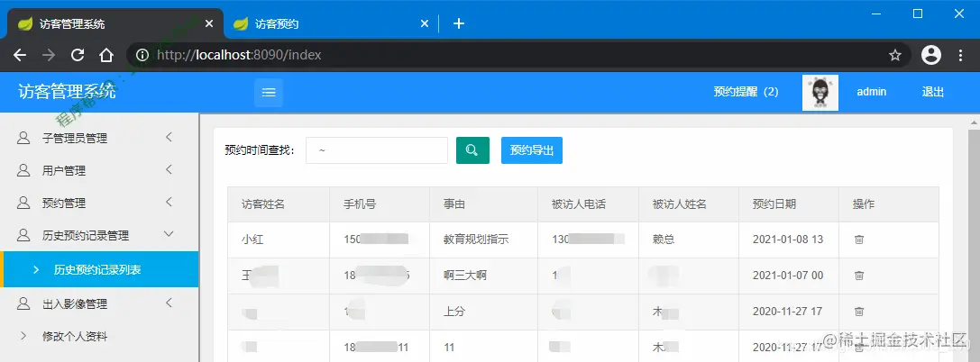Expand the 预约管理 chevron

[x=169, y=203]
